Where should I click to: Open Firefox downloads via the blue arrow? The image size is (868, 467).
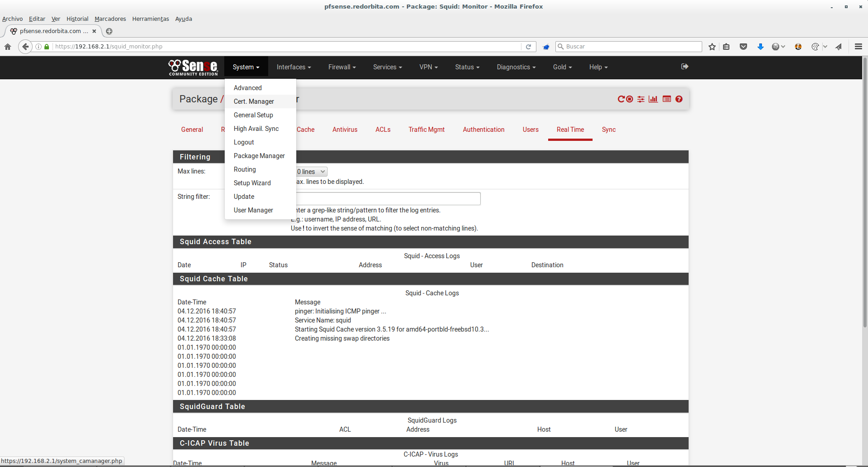click(x=760, y=47)
